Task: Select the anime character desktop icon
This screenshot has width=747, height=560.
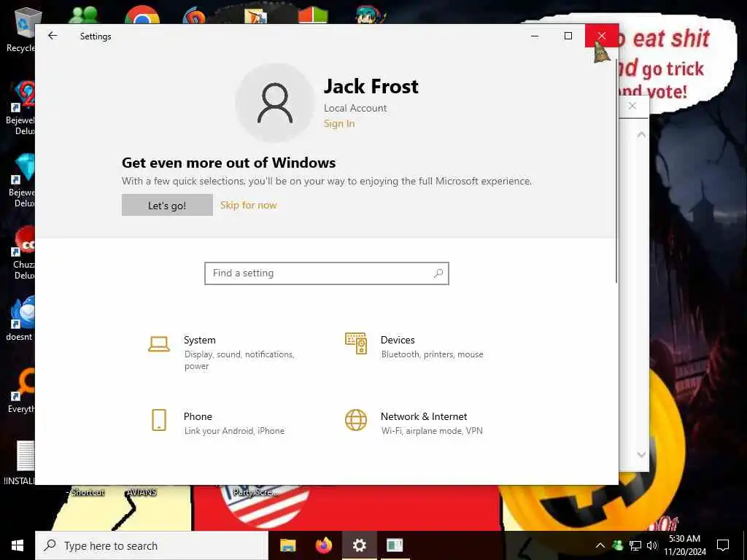Action: (x=370, y=15)
